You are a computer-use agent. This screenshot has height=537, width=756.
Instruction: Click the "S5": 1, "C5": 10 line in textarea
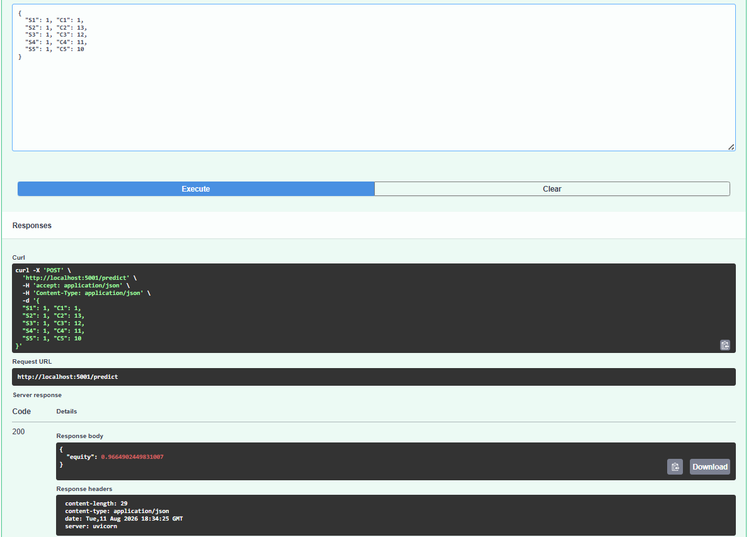point(54,49)
